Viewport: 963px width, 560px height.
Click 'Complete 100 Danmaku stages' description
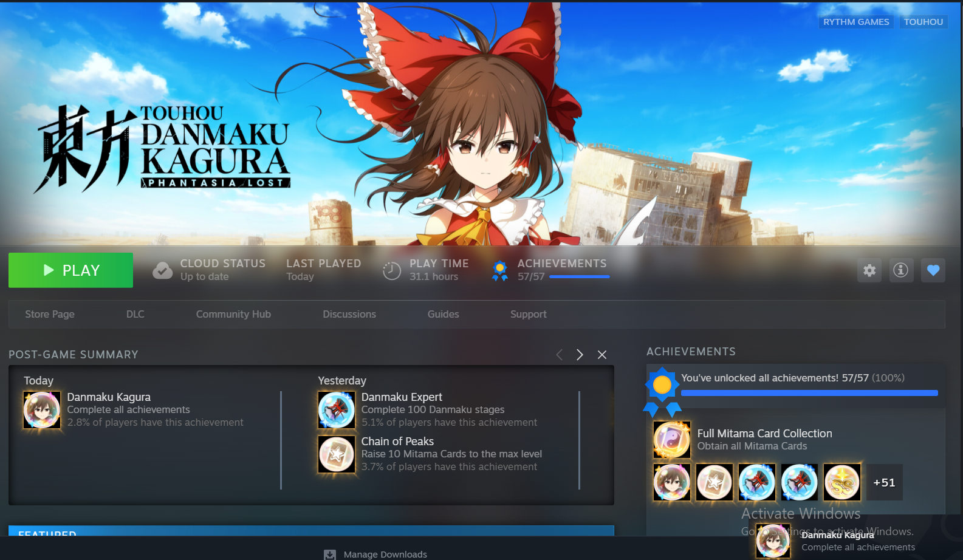(433, 410)
